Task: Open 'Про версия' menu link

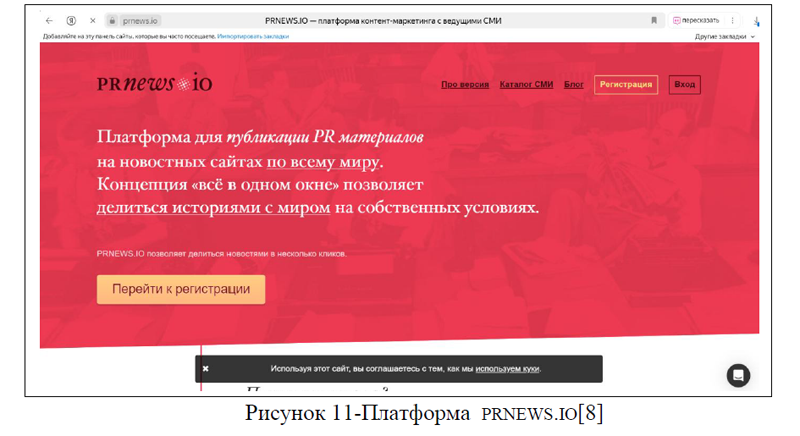Action: click(x=465, y=85)
